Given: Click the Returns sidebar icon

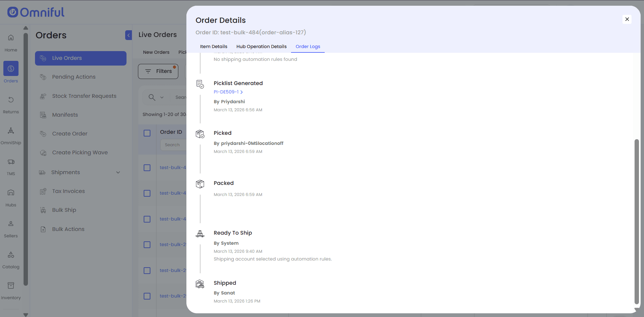Looking at the screenshot, I should [11, 100].
